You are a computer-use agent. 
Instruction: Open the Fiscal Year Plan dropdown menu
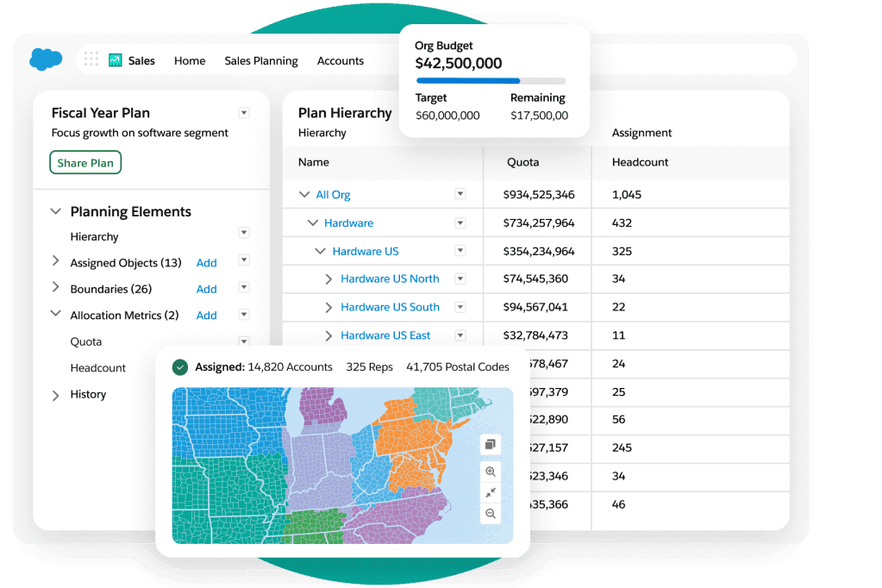coord(244,113)
